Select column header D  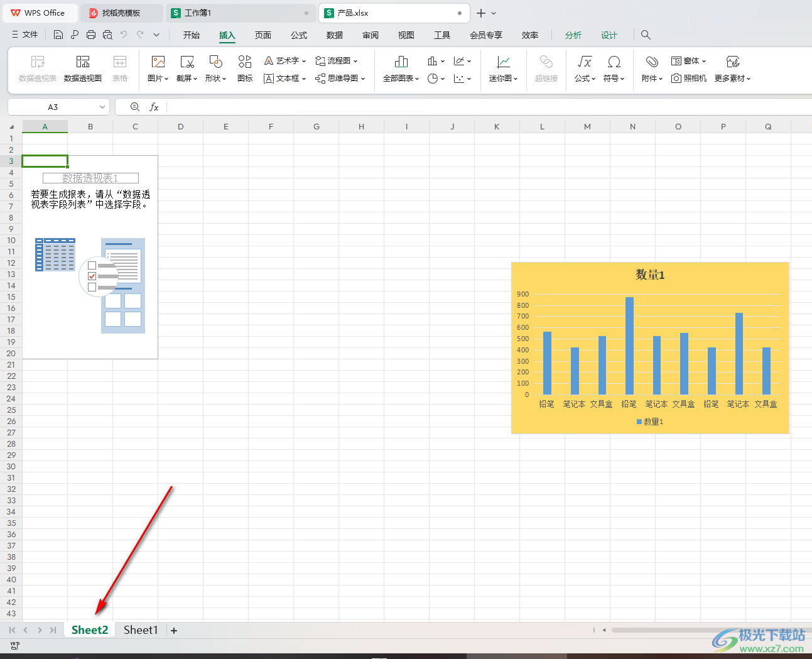[x=181, y=127]
